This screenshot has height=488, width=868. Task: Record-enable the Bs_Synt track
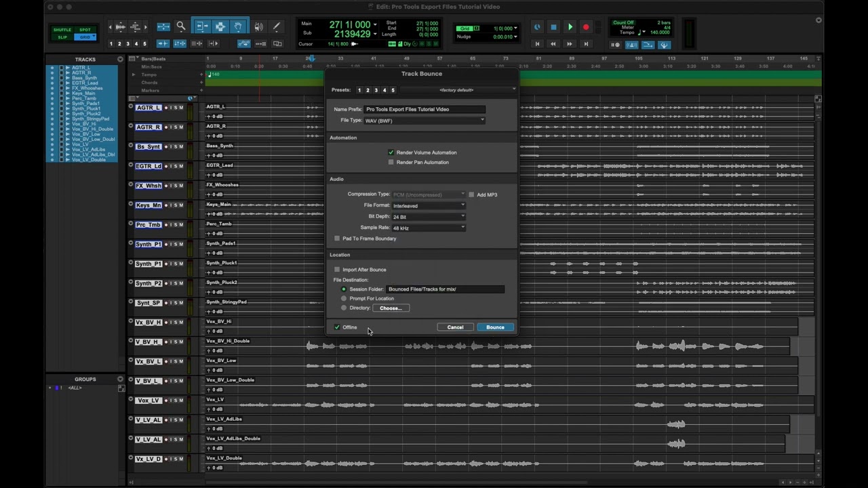coord(167,146)
